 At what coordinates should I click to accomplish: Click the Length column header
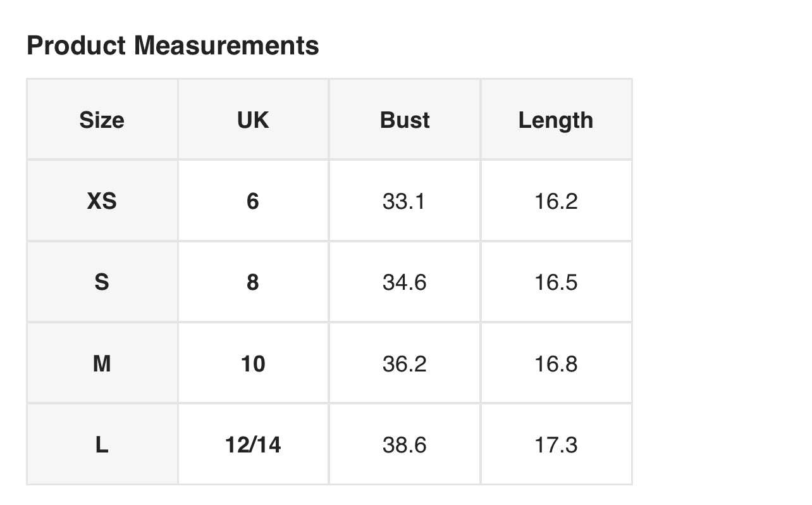tap(556, 120)
